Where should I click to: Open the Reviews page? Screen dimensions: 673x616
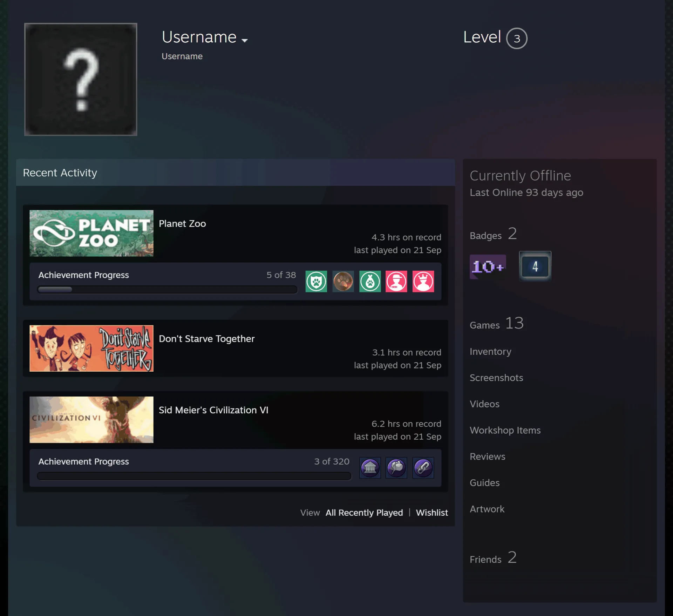(x=487, y=456)
